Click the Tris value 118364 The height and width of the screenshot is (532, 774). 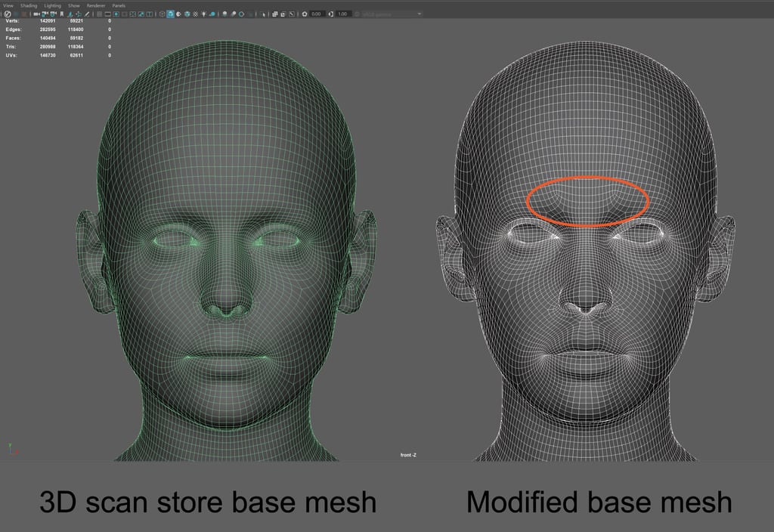point(76,47)
